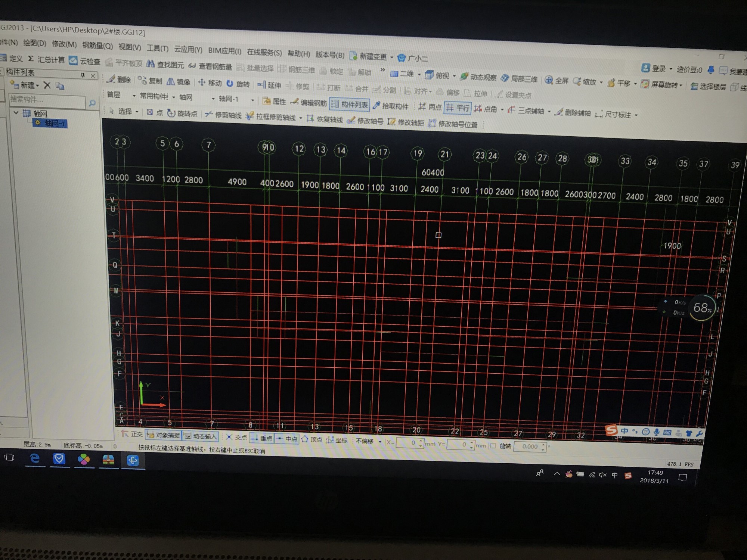Image resolution: width=747 pixels, height=560 pixels.
Task: Click the 删除 (delete) tool
Action: (x=119, y=79)
